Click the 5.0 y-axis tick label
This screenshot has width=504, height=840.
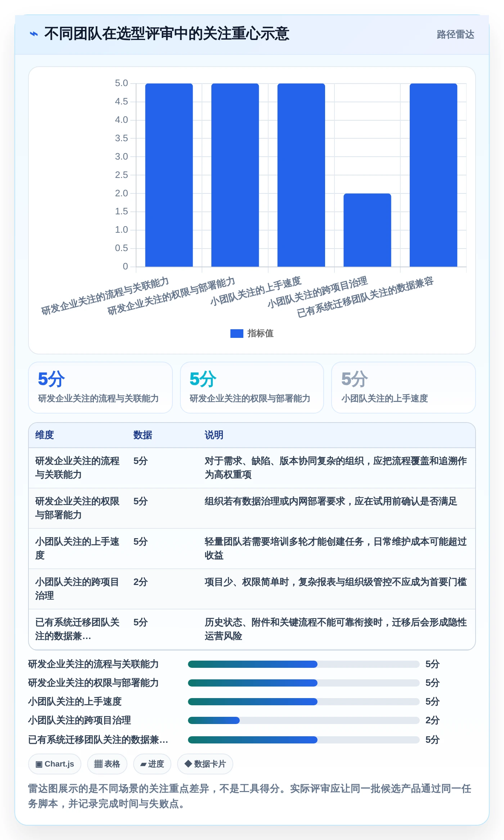[121, 83]
